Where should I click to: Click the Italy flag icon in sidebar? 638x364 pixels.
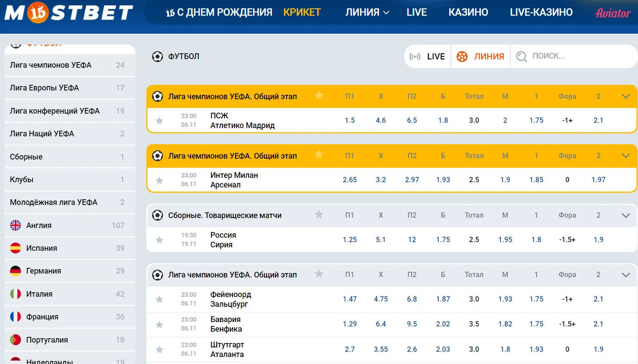click(16, 294)
